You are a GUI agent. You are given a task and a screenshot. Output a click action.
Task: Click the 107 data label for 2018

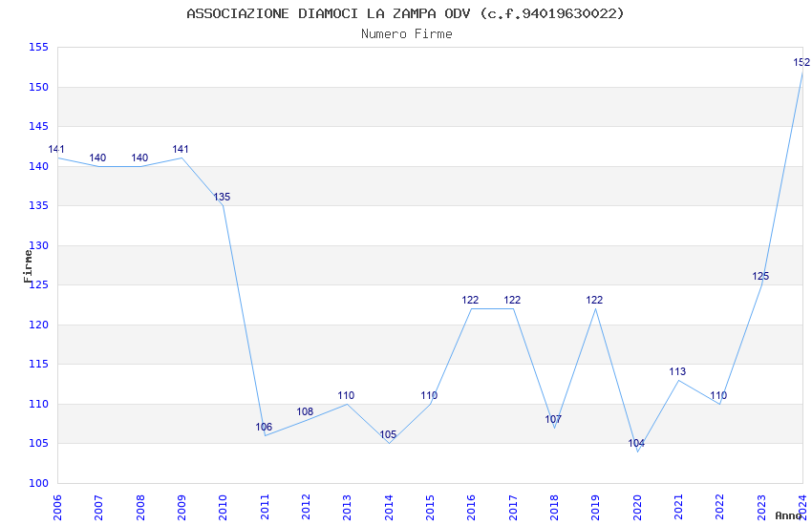click(553, 419)
